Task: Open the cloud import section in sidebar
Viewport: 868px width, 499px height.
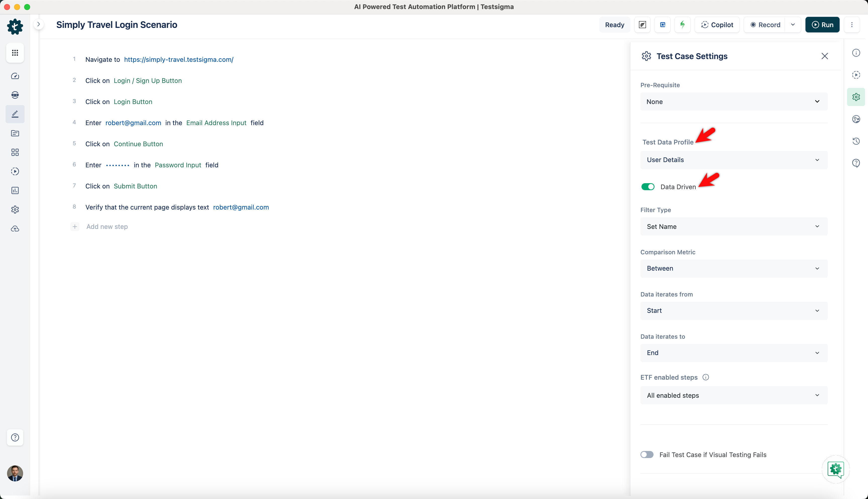Action: point(15,229)
